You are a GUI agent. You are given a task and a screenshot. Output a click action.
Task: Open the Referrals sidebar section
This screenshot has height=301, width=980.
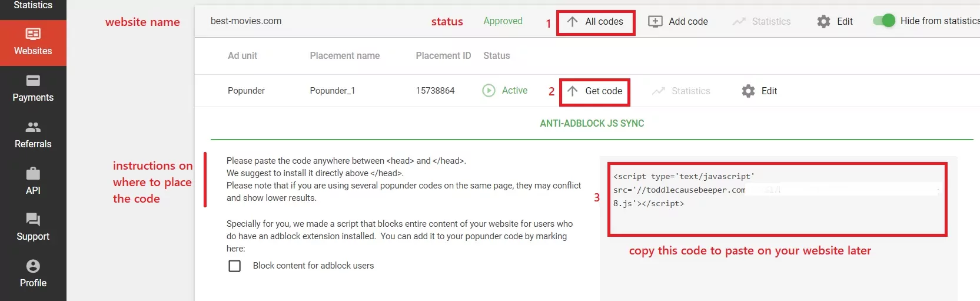[x=33, y=135]
